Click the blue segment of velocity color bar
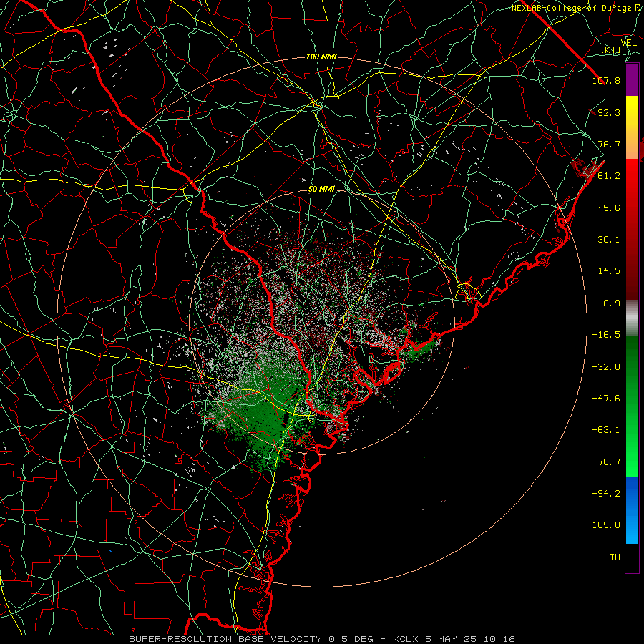644x644 pixels. 632,510
